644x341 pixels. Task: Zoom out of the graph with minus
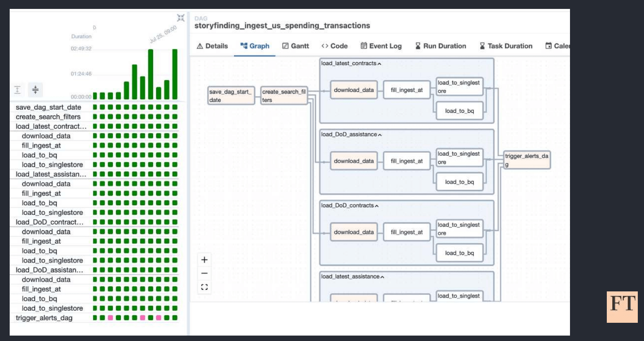(x=204, y=273)
